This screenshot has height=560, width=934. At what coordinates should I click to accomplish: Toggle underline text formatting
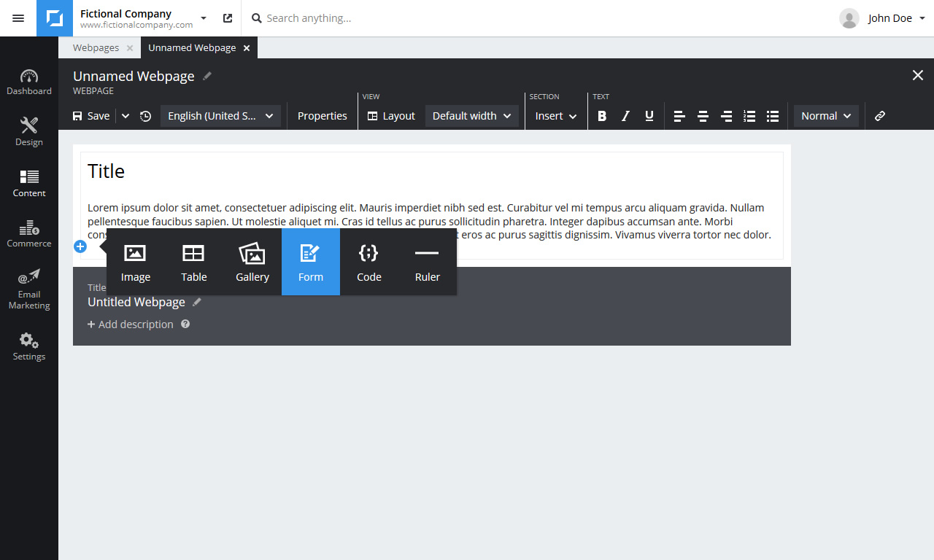tap(649, 116)
